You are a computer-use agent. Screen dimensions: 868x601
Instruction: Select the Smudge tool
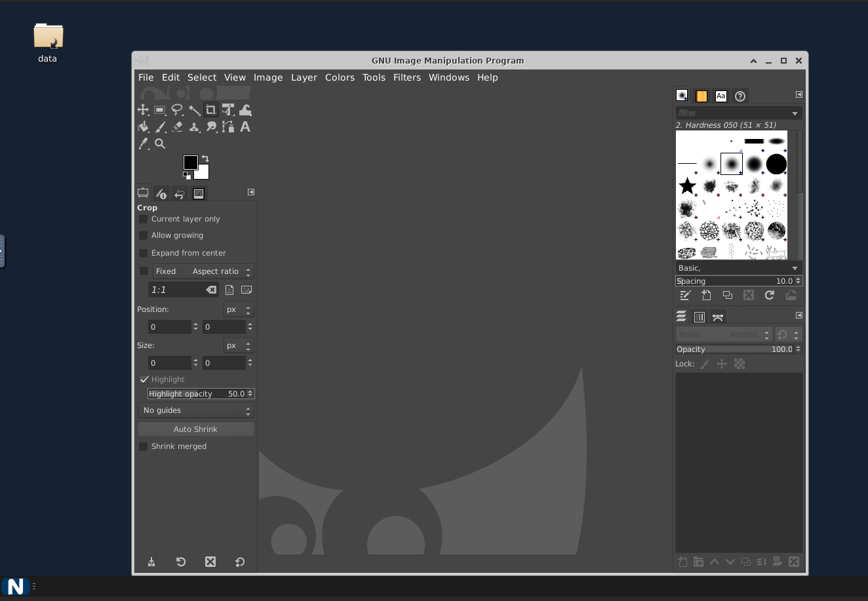(211, 127)
